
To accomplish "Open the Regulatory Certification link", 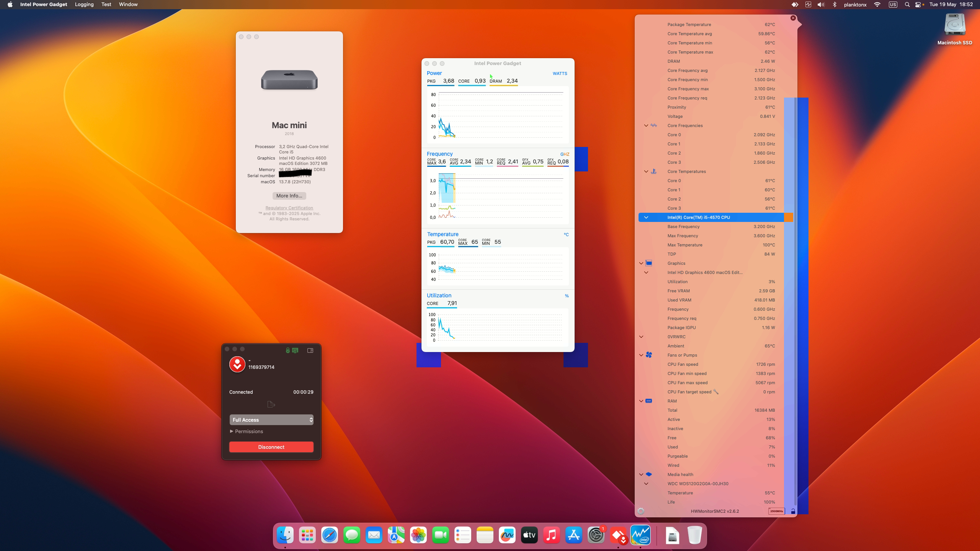I will click(289, 208).
